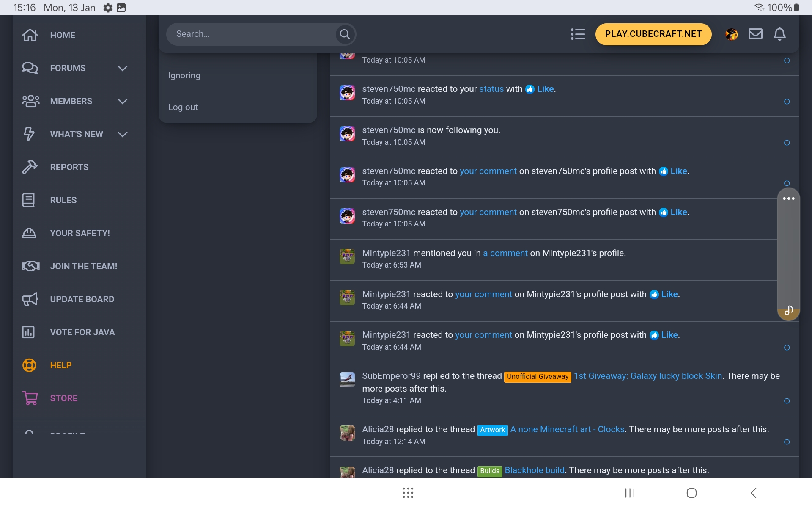Click steven750mc's avatar on 'following you' alert

(x=347, y=134)
